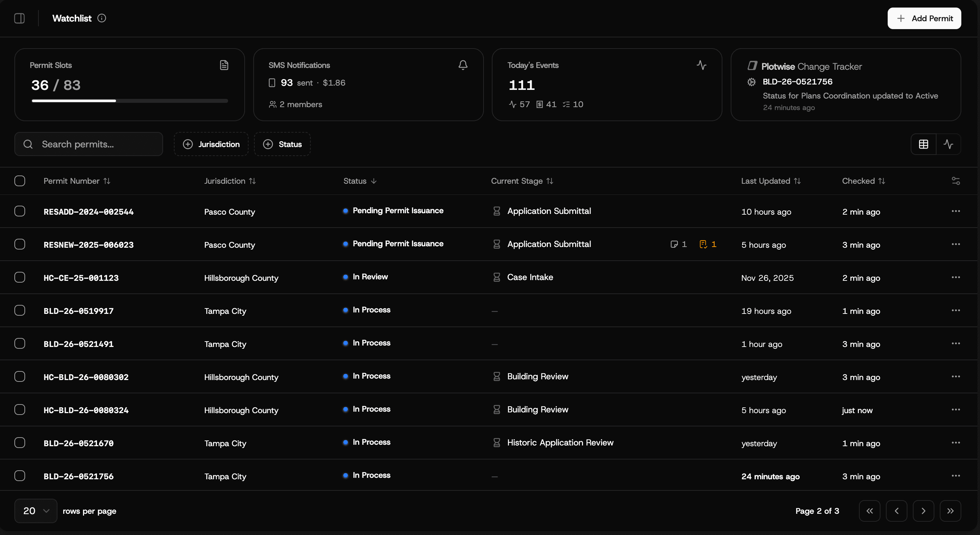Click the orange comment badge on RESNEW-2025-006023 row
The image size is (980, 535).
(x=708, y=244)
